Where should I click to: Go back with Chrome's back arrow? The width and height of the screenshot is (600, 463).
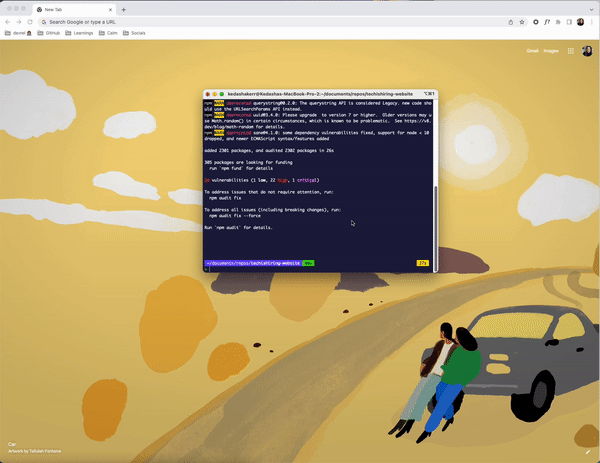8,22
